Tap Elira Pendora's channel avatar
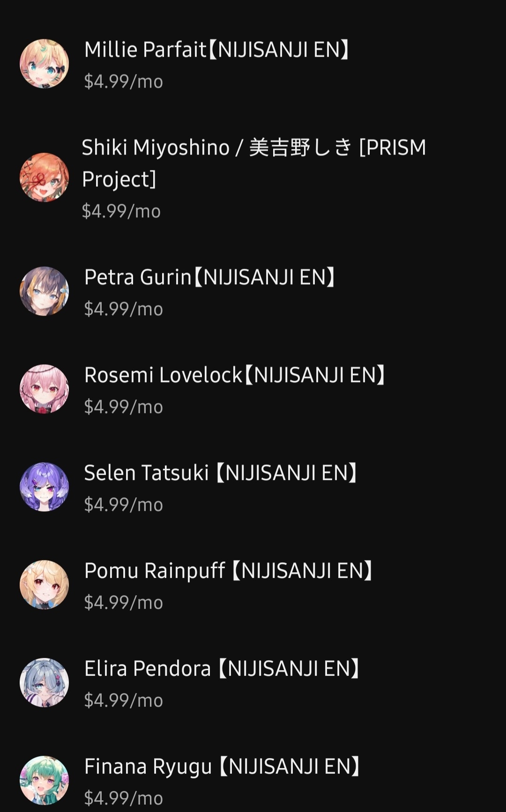Image resolution: width=506 pixels, height=812 pixels. (x=44, y=683)
